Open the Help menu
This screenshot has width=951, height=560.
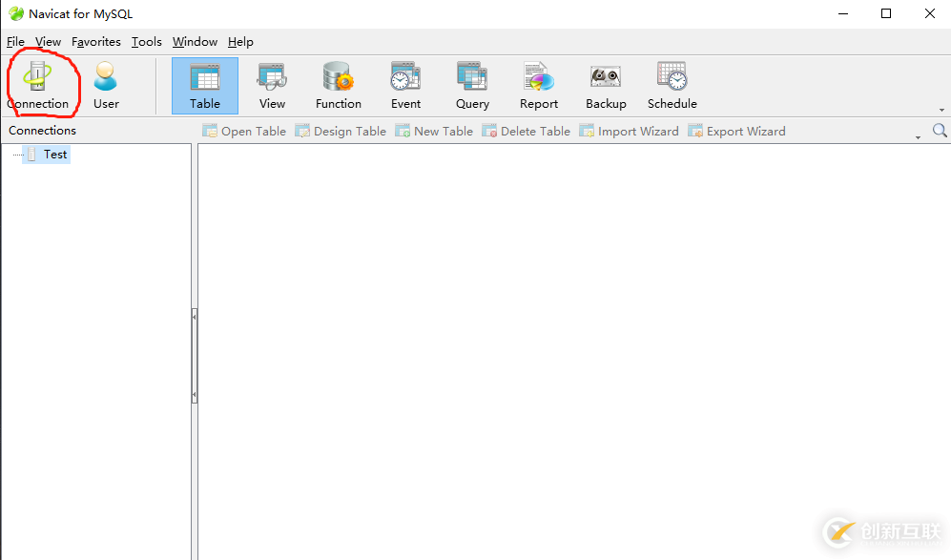[x=240, y=41]
